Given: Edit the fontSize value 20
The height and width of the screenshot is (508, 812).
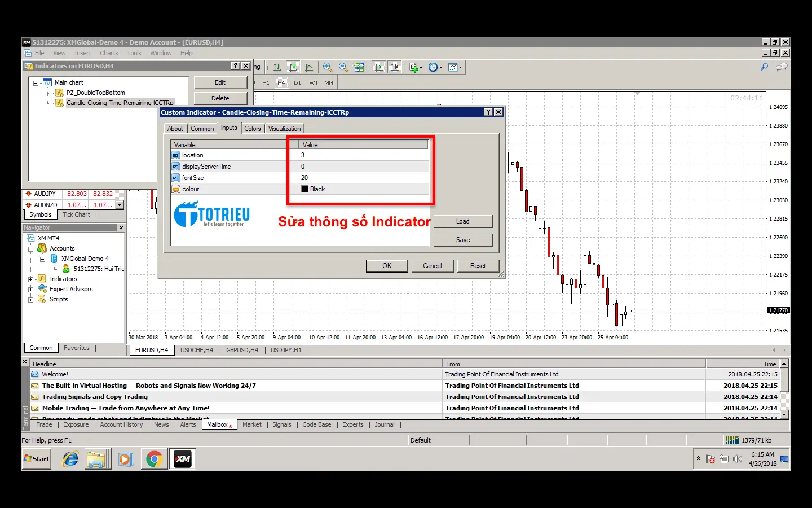Looking at the screenshot, I should click(x=363, y=178).
